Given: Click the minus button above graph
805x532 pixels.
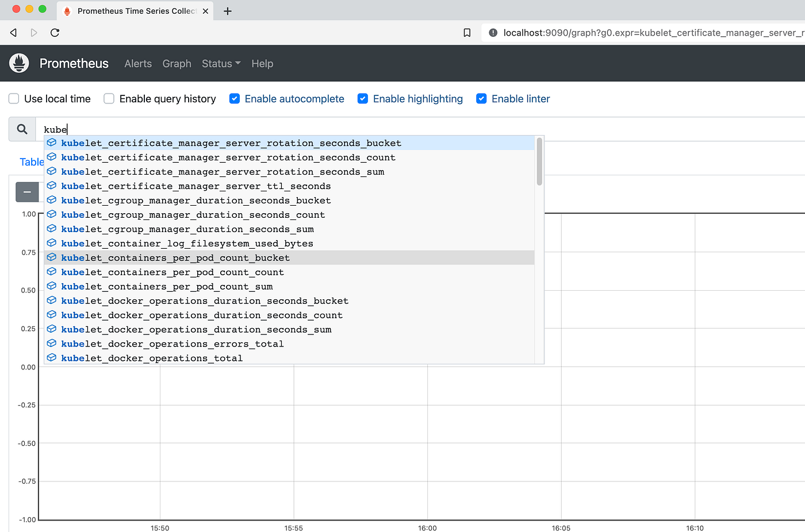Looking at the screenshot, I should click(27, 192).
